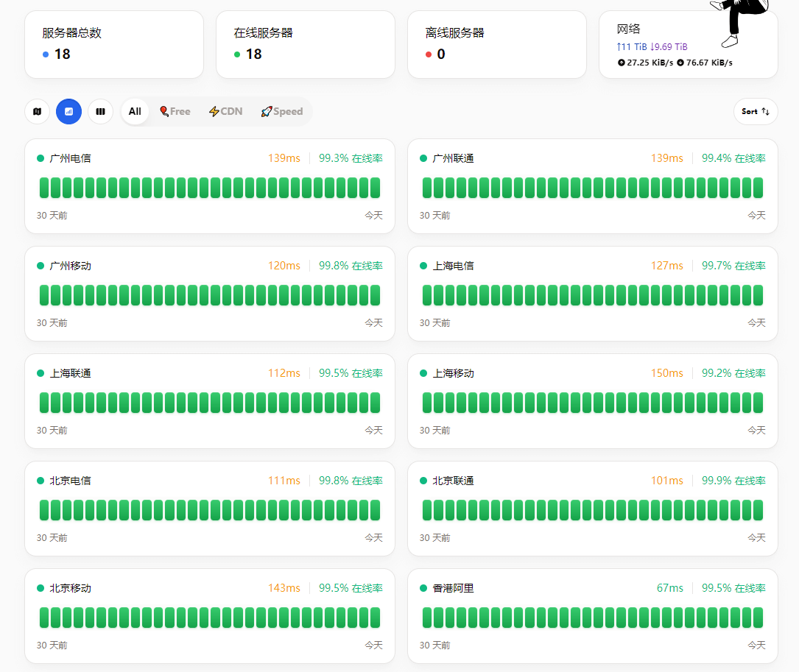Open the 北京电信 server name
The width and height of the screenshot is (799, 672).
(x=71, y=481)
